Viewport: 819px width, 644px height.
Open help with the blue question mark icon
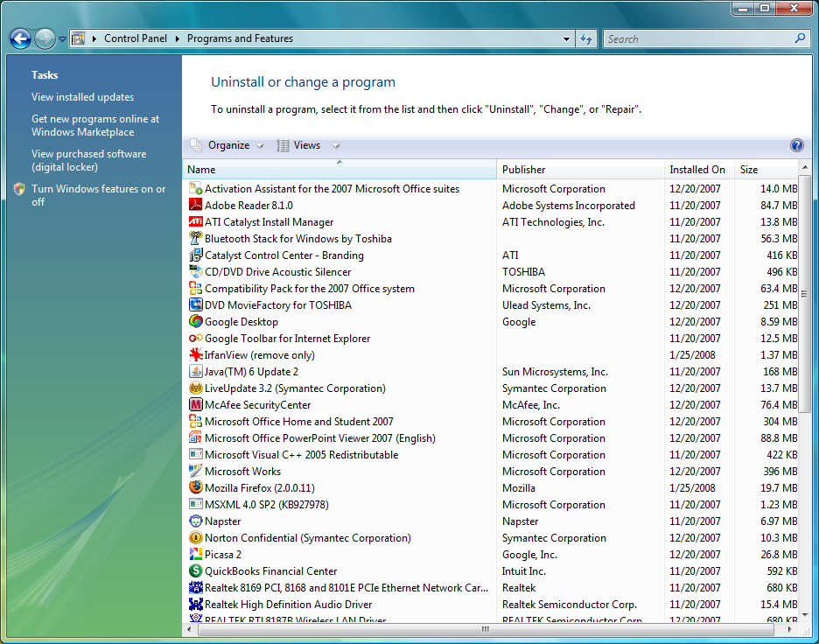tap(796, 145)
